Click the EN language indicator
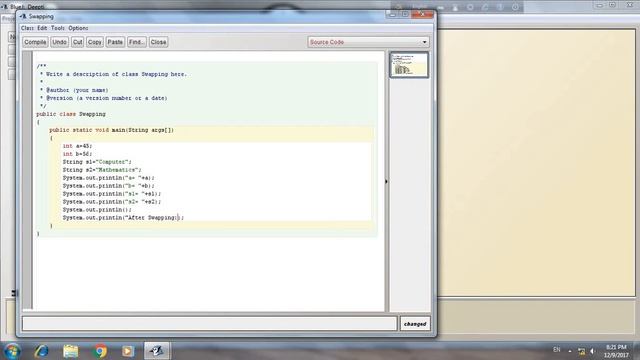 click(x=557, y=350)
